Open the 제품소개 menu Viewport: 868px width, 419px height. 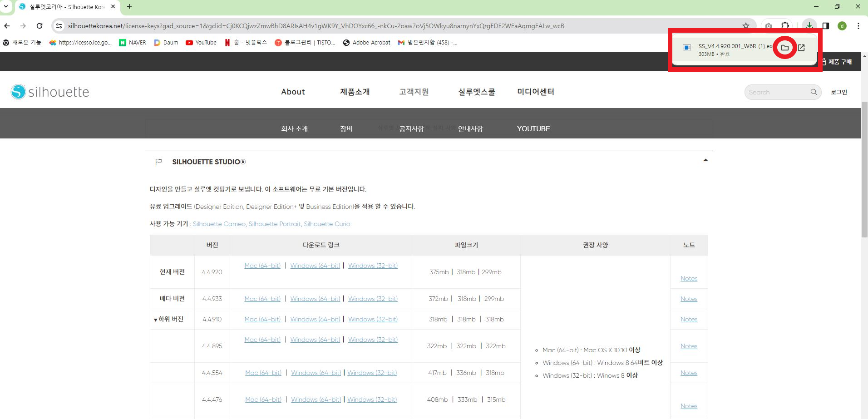355,92
